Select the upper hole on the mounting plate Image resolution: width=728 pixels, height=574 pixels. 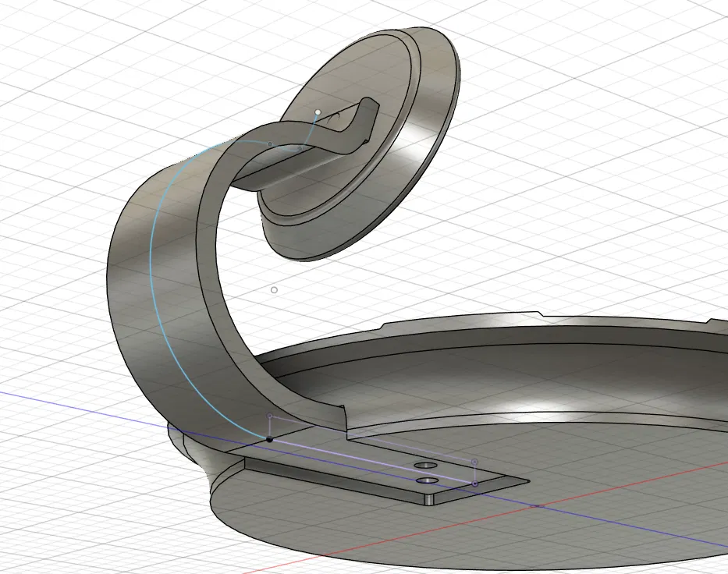[426, 465]
